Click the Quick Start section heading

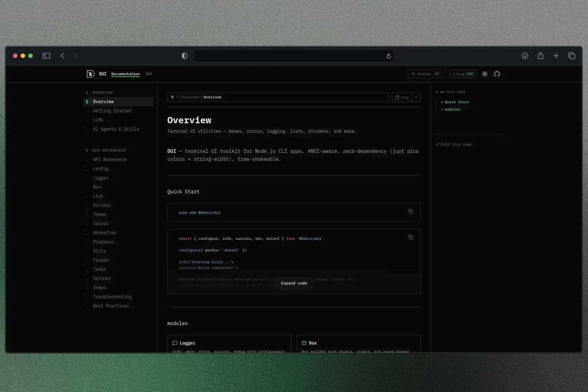[x=183, y=192]
